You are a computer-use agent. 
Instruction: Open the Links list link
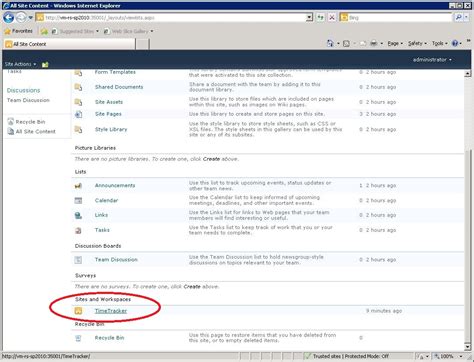[x=101, y=215]
